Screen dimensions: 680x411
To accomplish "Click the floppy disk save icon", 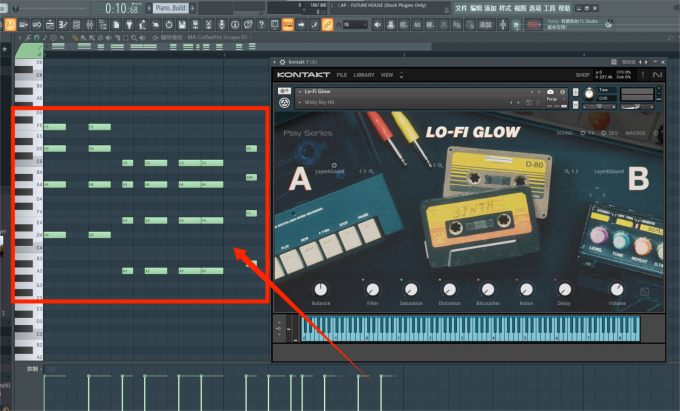I will pyautogui.click(x=182, y=25).
